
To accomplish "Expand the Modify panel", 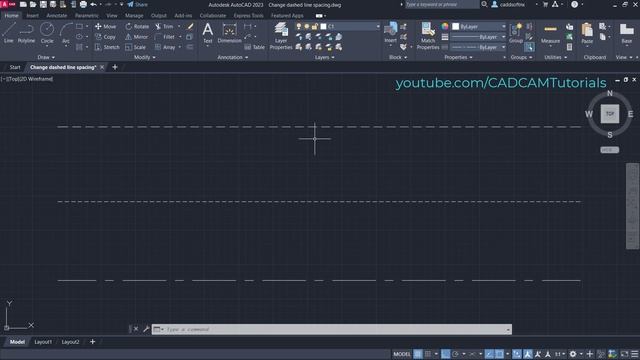I will [144, 58].
